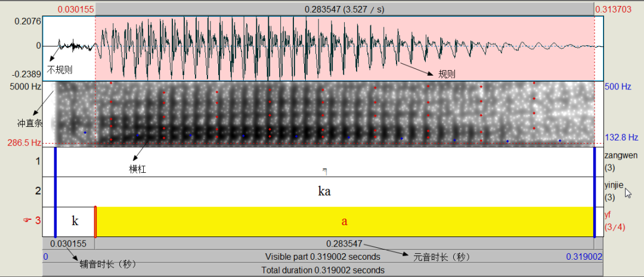Select the "ka" interval on the yinjie tier
This screenshot has width=644, height=277.
coord(324,192)
